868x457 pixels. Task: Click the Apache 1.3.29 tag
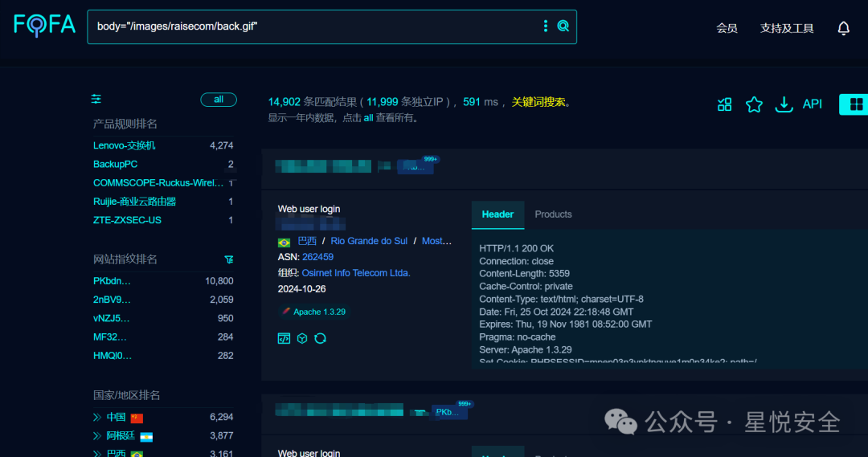(314, 312)
